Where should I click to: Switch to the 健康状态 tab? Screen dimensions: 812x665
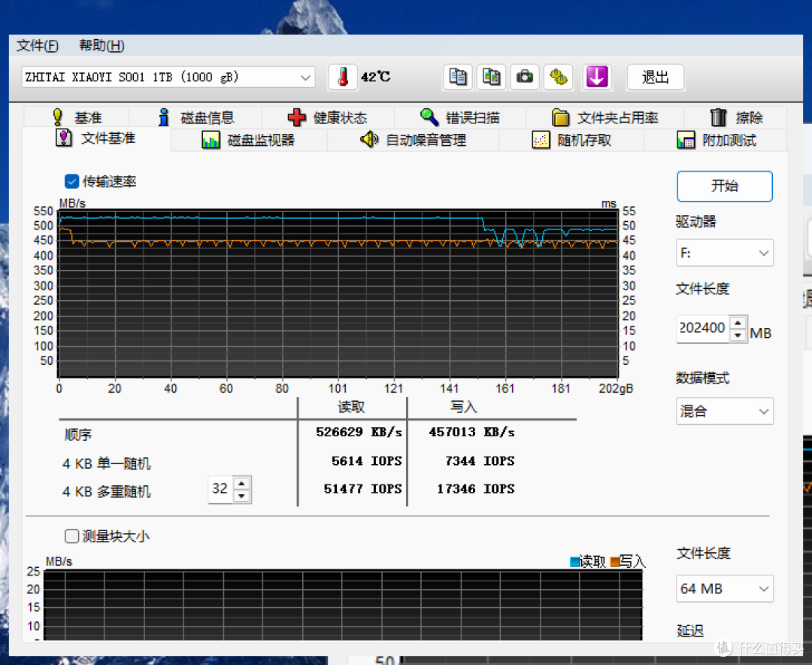[328, 117]
